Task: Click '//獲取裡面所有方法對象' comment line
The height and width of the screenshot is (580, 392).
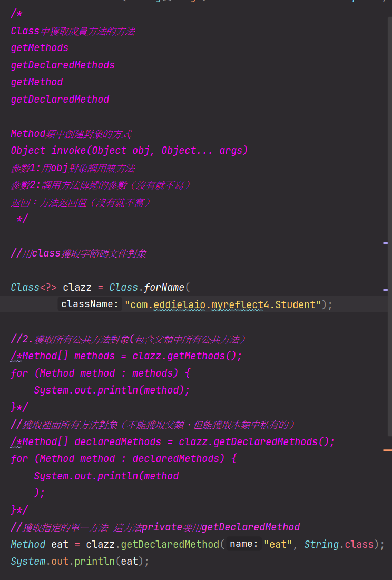Action: coord(153,425)
